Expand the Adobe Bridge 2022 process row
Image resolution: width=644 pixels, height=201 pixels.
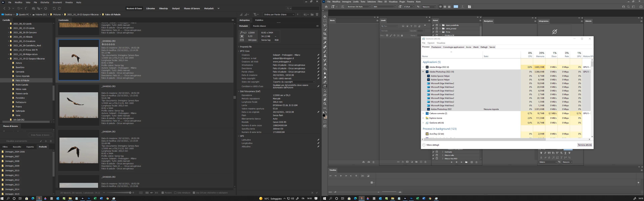point(423,67)
